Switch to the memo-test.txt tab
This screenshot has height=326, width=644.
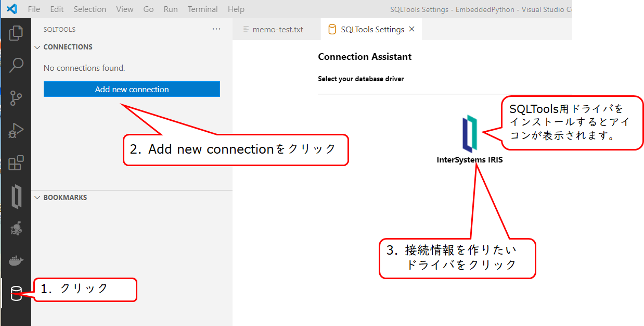tap(277, 29)
